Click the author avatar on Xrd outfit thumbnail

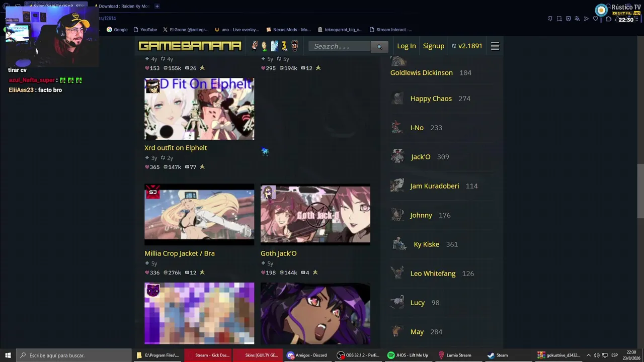152,86
